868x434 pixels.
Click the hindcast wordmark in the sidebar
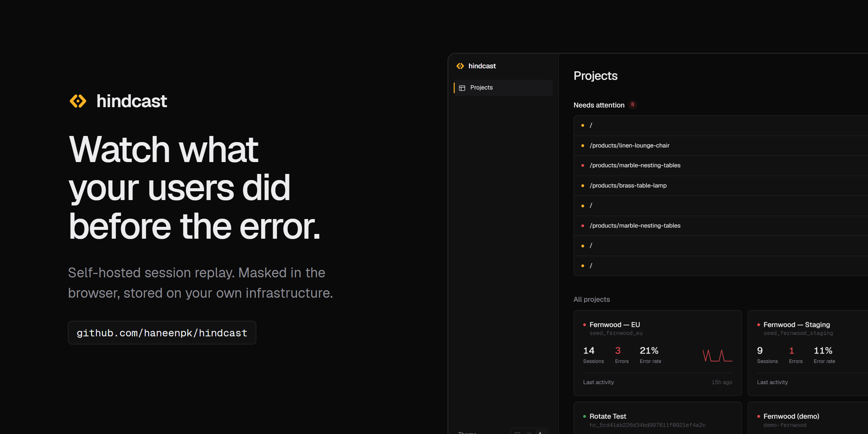click(482, 66)
